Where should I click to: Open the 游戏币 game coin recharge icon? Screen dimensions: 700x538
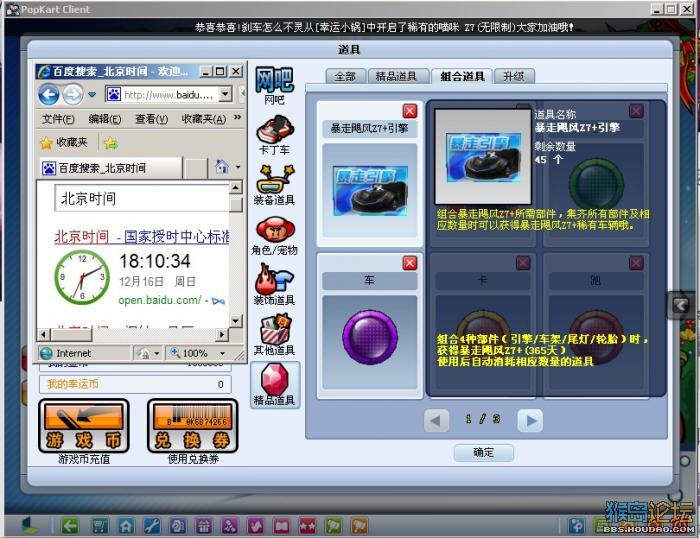click(x=84, y=426)
